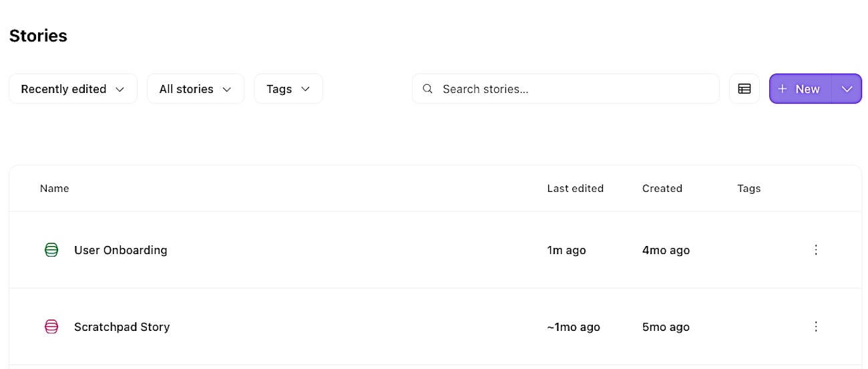Expand the Tags filter dropdown

tap(288, 89)
